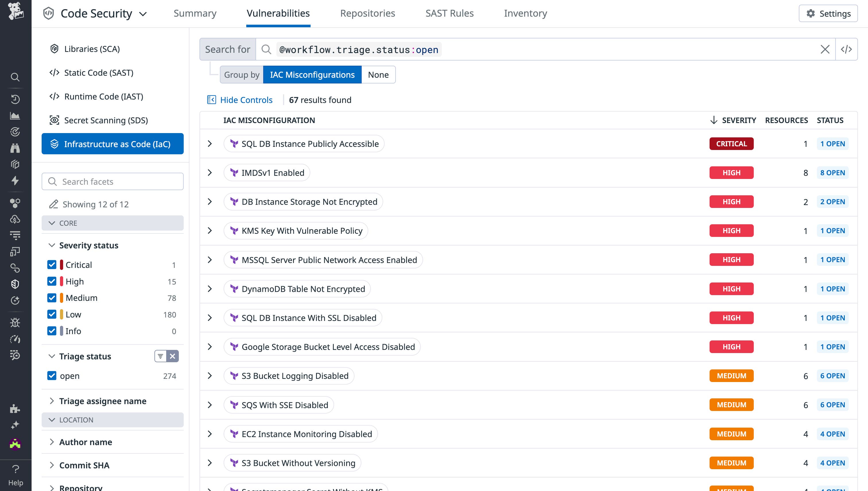
Task: Click the Hide Controls link
Action: click(246, 100)
